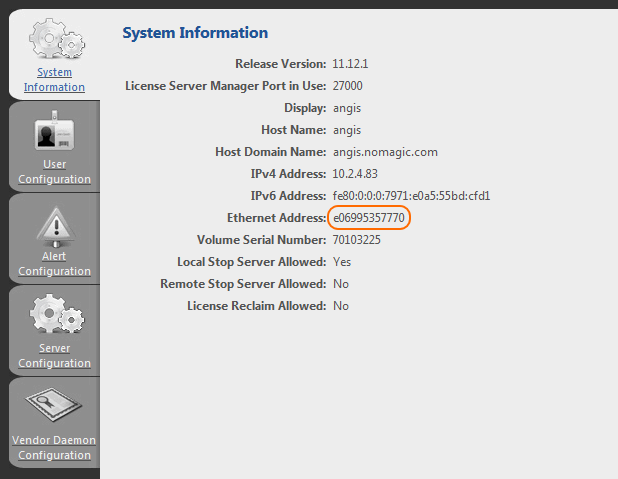Screen dimensions: 618x479
Task: Click the Volume Serial Number value 70103225
Action: [x=357, y=240]
